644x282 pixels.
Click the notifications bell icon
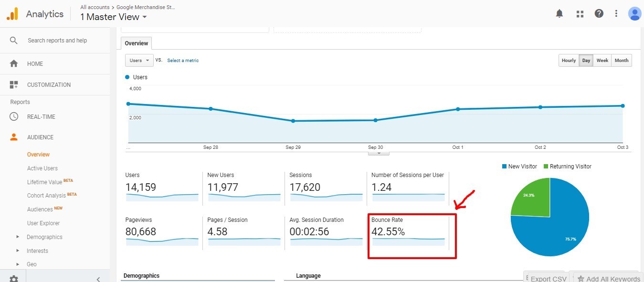[560, 14]
